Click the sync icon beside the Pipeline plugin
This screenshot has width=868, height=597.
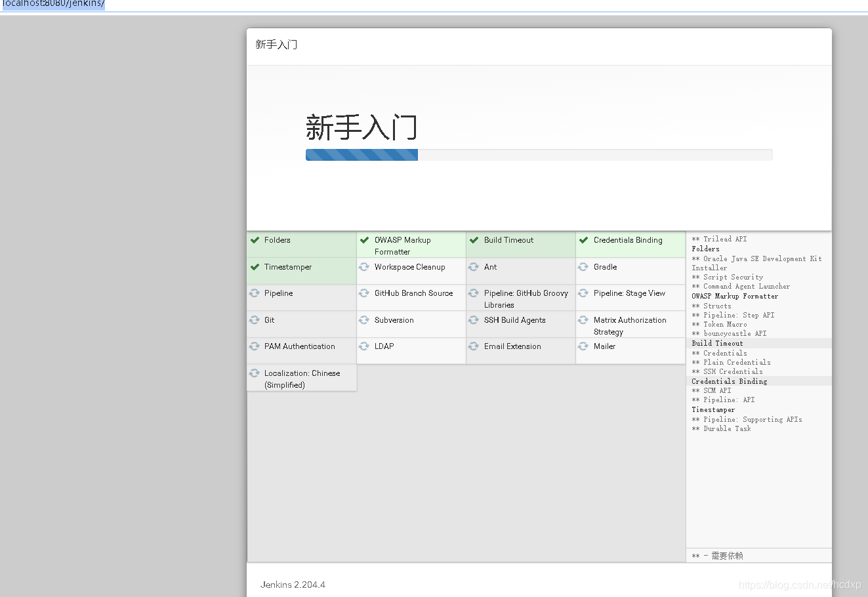pos(255,293)
